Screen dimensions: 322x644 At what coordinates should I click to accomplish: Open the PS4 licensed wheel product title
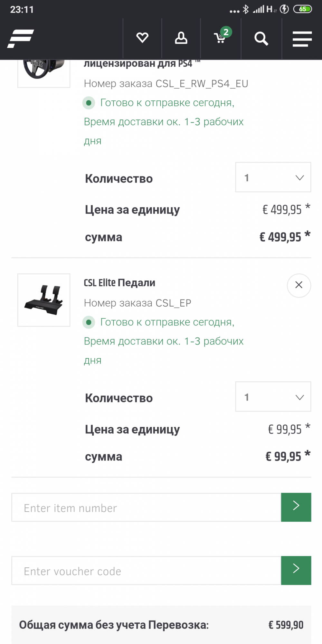(x=138, y=64)
